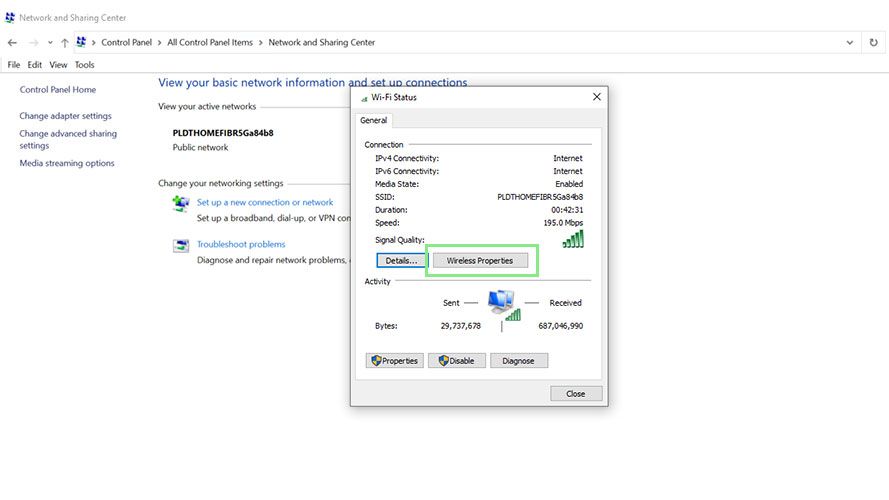The height and width of the screenshot is (500, 889).
Task: Go to Control Panel Home
Action: (58, 90)
